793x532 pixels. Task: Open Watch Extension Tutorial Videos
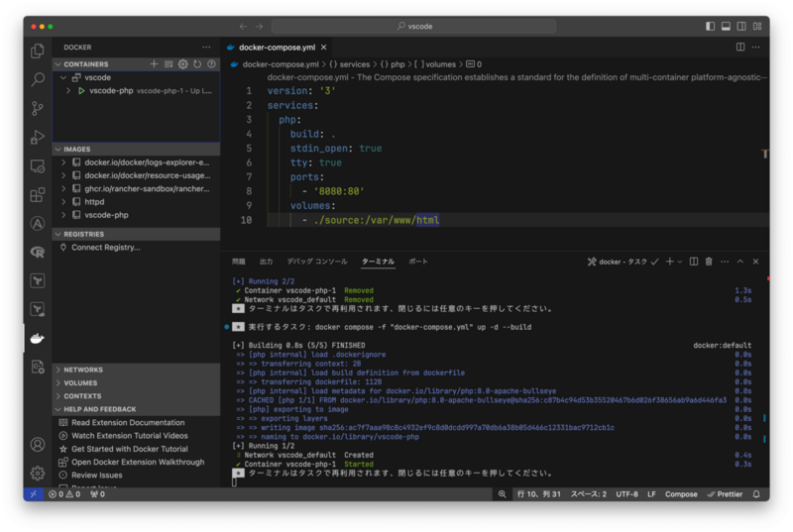130,436
